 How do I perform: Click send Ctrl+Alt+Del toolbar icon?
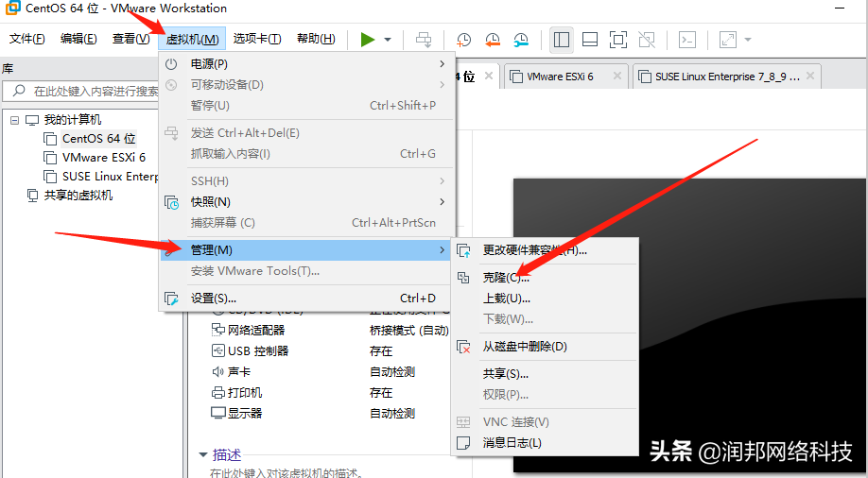424,40
